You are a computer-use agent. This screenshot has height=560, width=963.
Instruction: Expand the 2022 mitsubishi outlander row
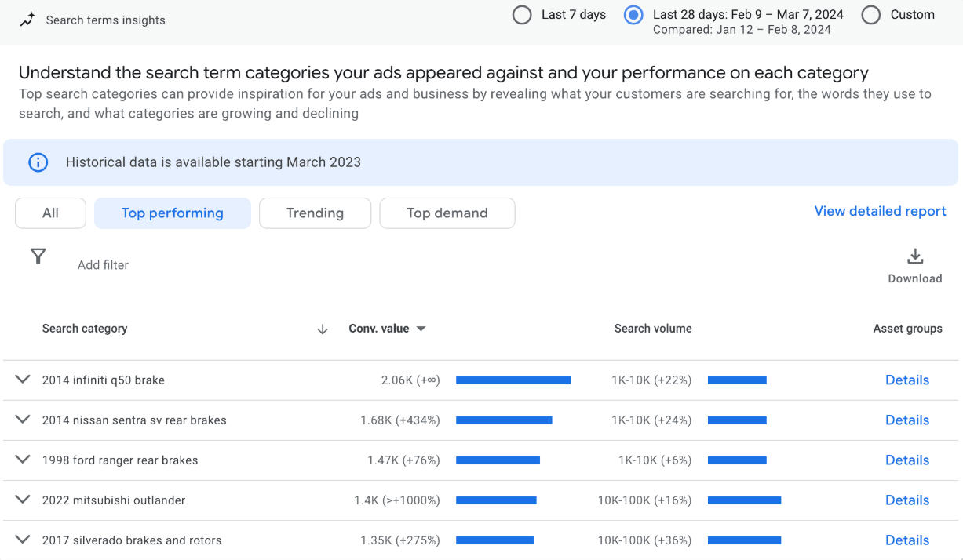(x=23, y=500)
